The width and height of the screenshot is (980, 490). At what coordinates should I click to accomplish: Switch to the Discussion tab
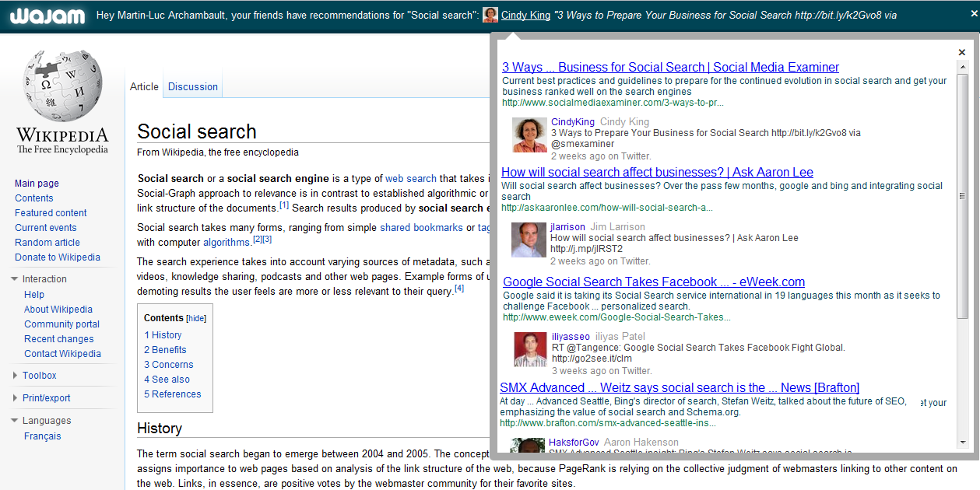193,86
